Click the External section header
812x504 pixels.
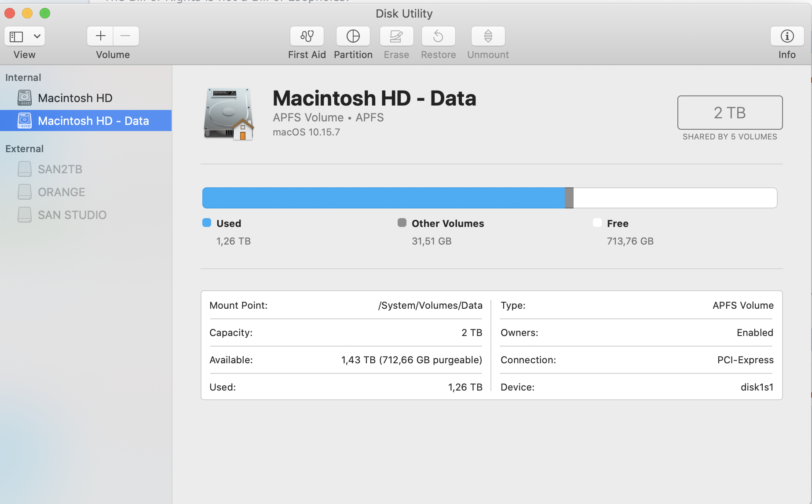click(x=24, y=149)
